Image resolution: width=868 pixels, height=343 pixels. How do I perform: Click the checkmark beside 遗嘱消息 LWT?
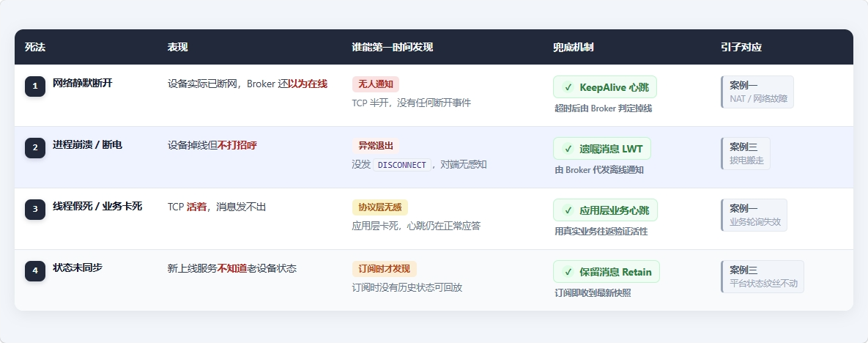point(568,149)
